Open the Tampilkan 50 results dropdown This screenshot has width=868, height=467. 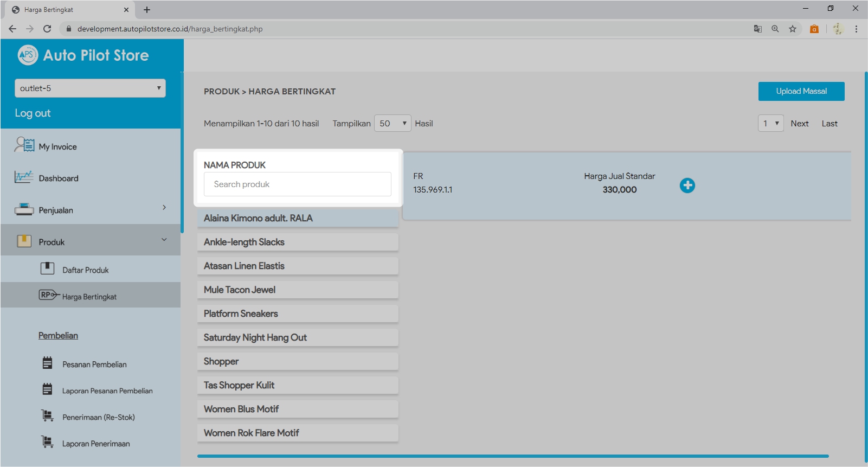tap(393, 124)
